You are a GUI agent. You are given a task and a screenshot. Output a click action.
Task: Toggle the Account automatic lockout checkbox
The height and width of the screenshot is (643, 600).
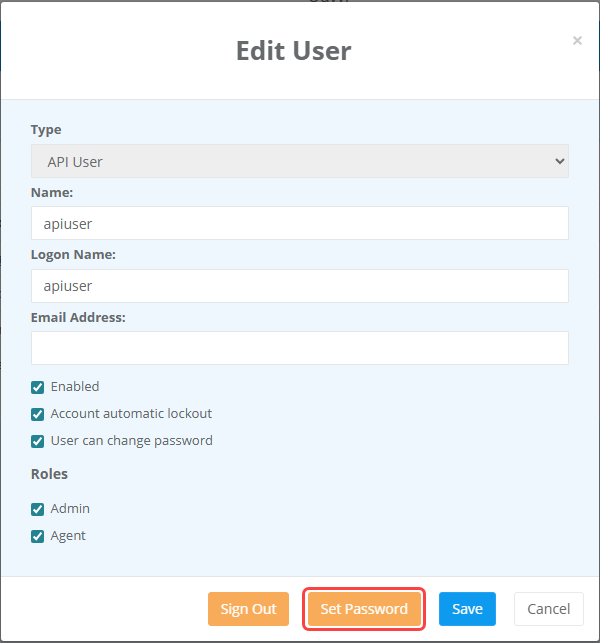(38, 414)
